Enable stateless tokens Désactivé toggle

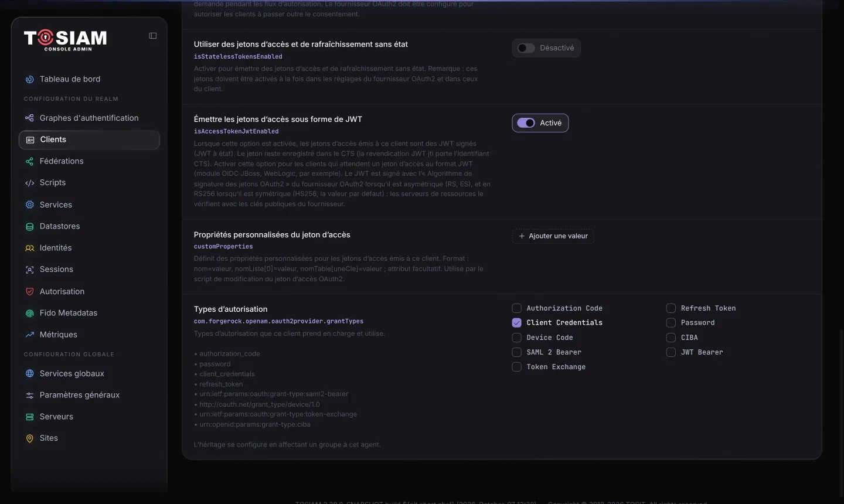(x=546, y=48)
